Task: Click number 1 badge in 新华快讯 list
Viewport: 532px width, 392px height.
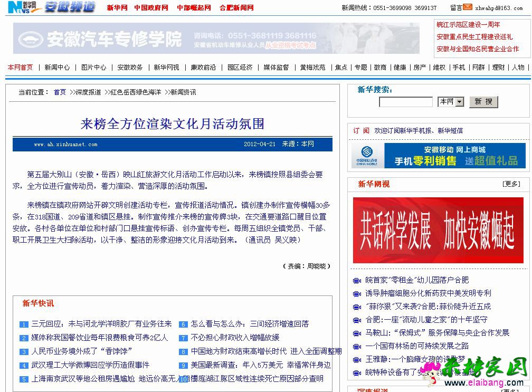Action: click(24, 324)
